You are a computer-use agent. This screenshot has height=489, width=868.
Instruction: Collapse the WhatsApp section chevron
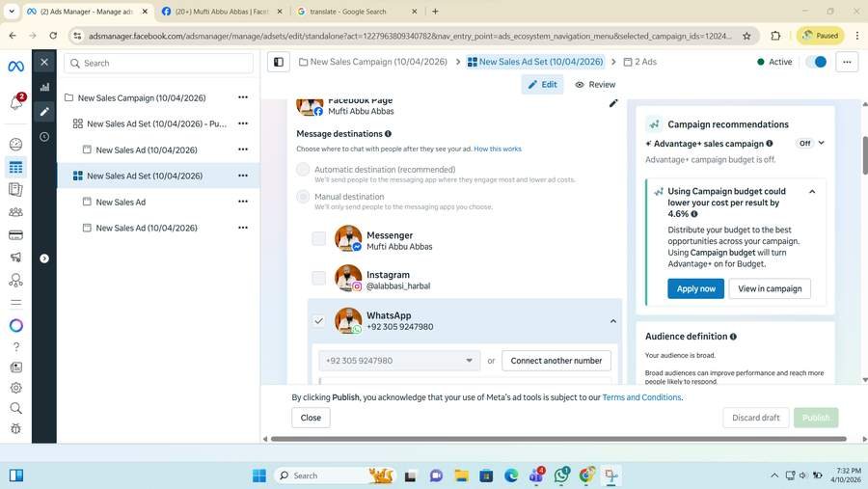612,321
